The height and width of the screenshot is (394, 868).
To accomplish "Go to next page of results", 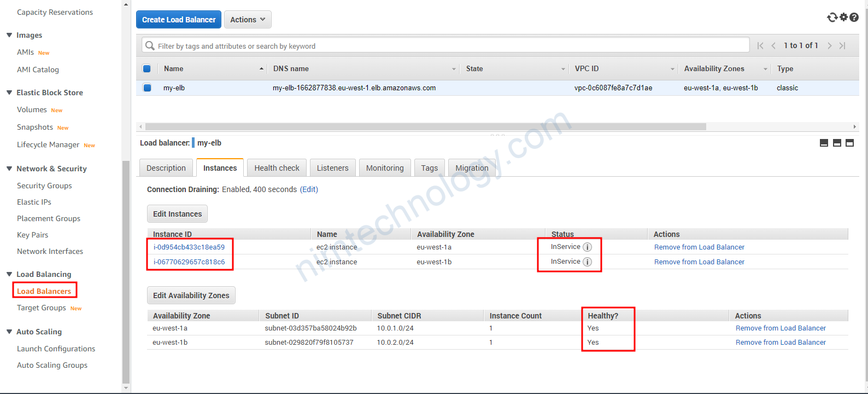I will tap(829, 45).
